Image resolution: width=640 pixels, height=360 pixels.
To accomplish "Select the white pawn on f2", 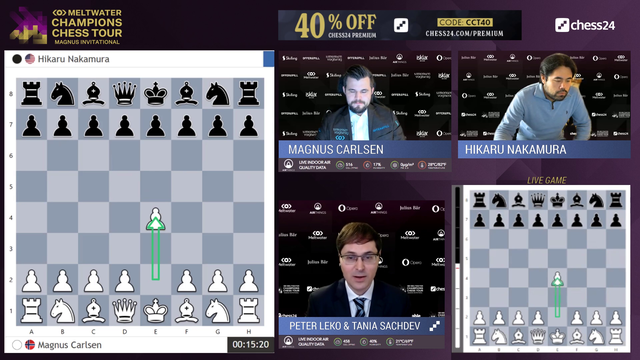I will click(187, 280).
